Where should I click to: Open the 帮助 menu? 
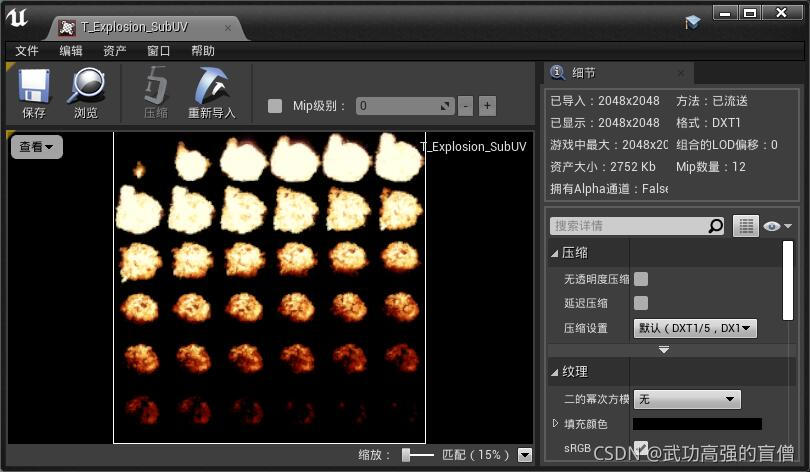click(202, 51)
